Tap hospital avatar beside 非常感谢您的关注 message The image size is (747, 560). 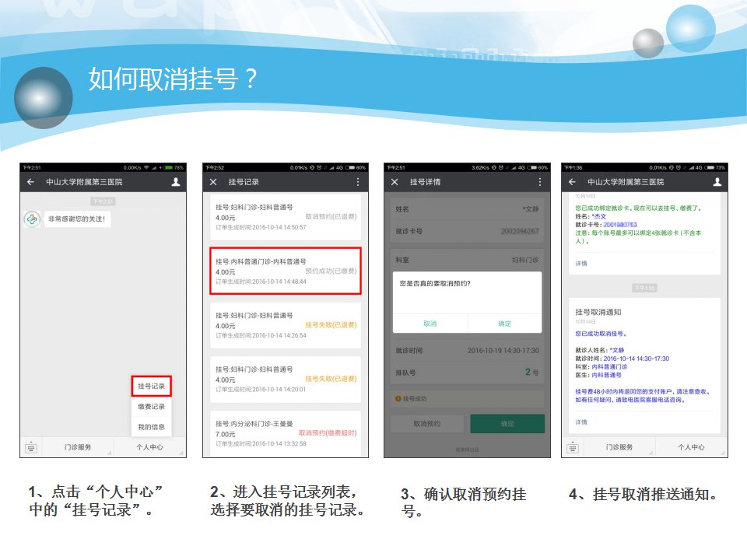tap(32, 219)
